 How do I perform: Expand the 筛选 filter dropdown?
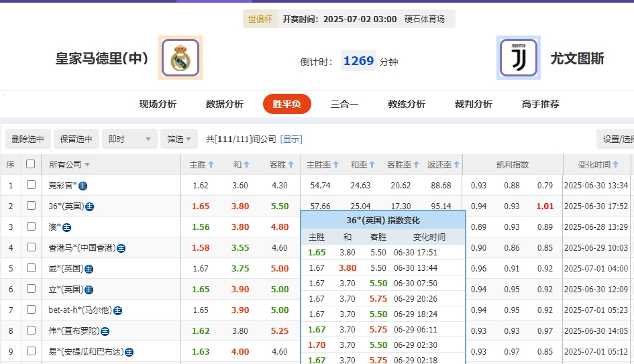[x=178, y=139]
